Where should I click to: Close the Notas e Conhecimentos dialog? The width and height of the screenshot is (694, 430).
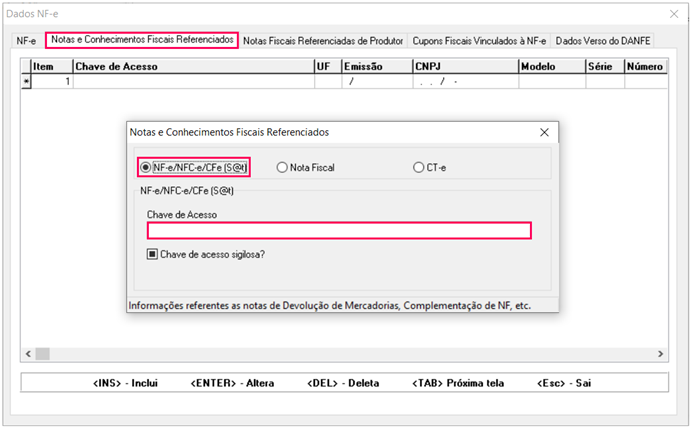pyautogui.click(x=544, y=132)
